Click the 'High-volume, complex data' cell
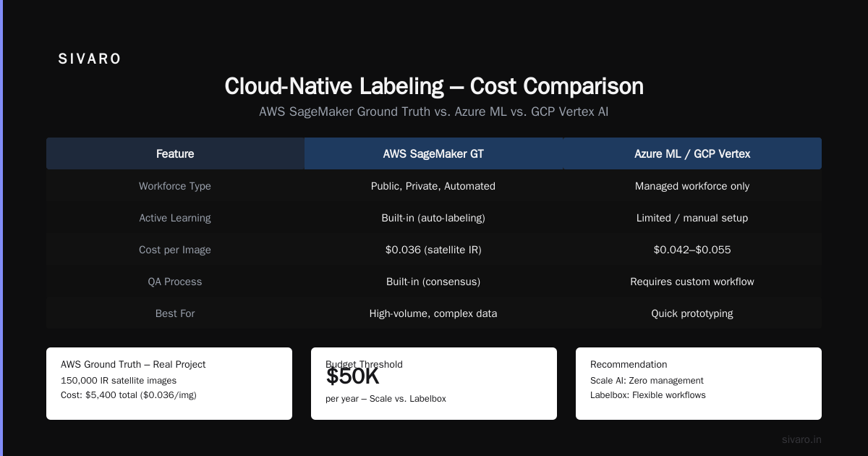Image resolution: width=868 pixels, height=456 pixels. click(x=433, y=313)
